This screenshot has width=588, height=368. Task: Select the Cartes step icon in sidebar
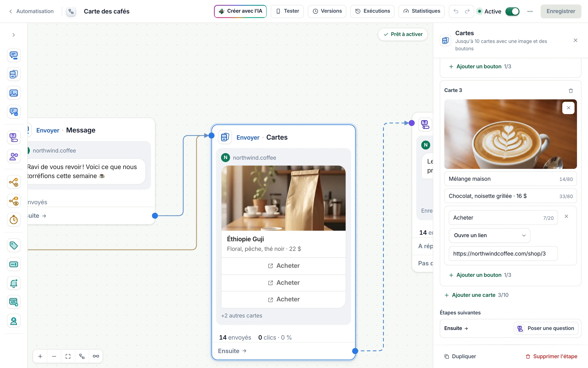pos(14,74)
